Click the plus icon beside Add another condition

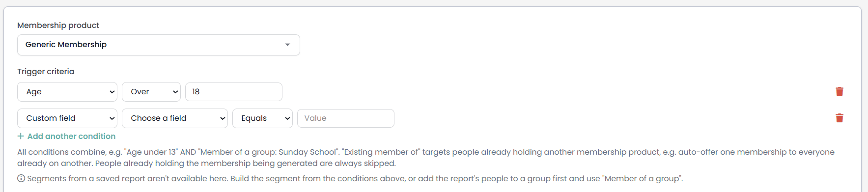[21, 136]
